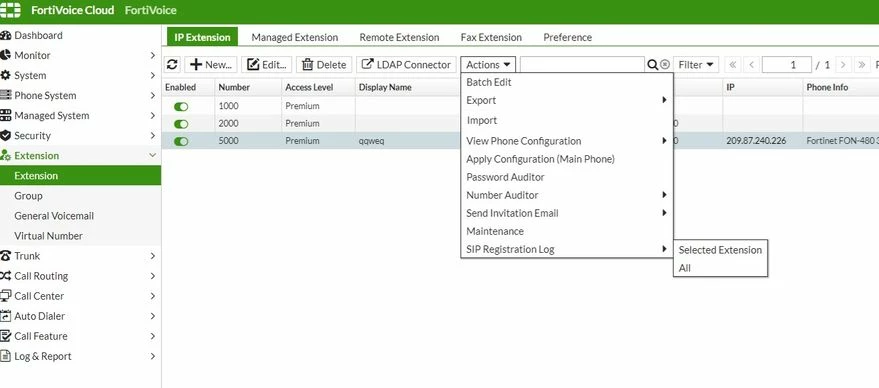The height and width of the screenshot is (388, 879).
Task: Click the Auto Dialer calendar icon
Action: point(6,316)
